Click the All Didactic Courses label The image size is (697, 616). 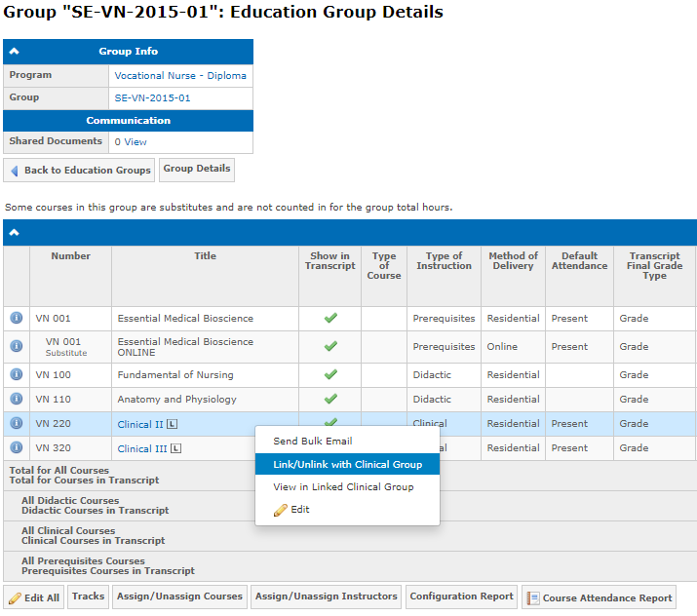[70, 500]
